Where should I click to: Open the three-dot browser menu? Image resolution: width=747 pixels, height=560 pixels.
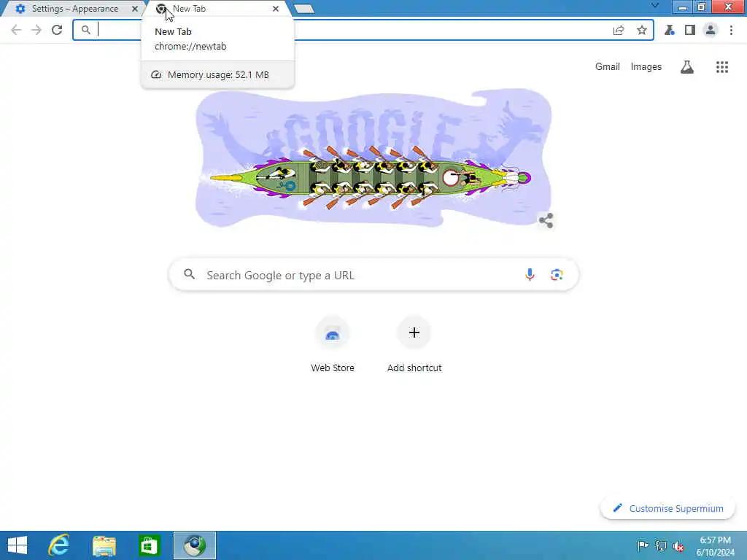pyautogui.click(x=731, y=30)
